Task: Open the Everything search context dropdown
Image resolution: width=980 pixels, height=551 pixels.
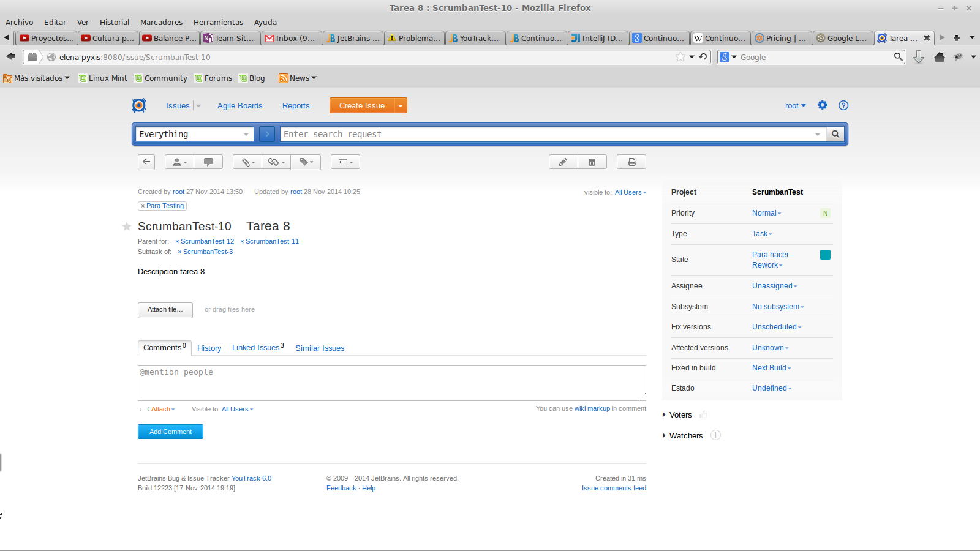Action: point(194,134)
